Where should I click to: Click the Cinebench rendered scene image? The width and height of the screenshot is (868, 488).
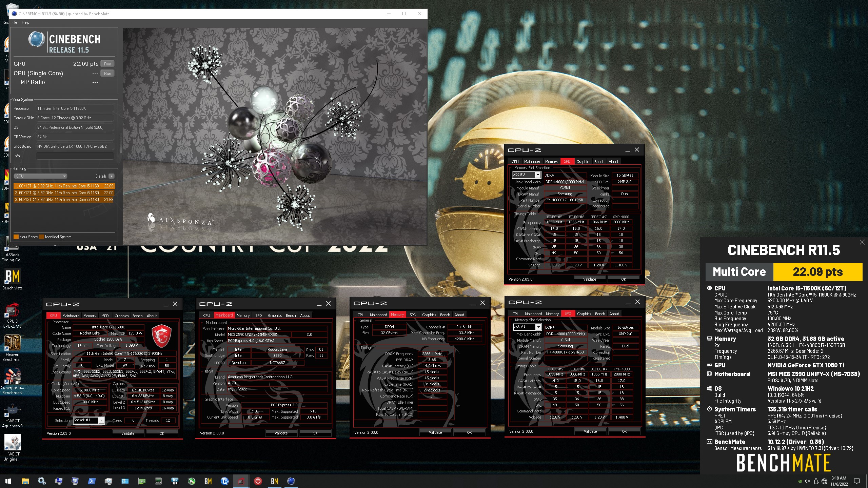275,136
